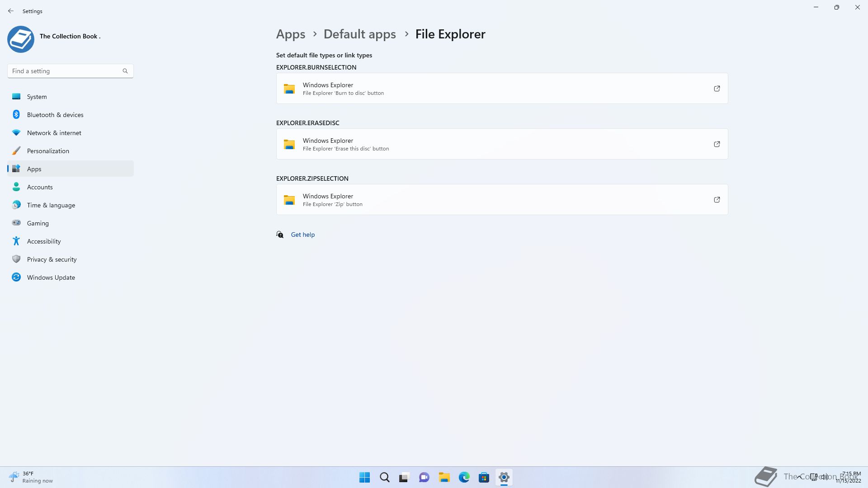Click open-external icon on Zip button row
The width and height of the screenshot is (868, 488).
[717, 200]
